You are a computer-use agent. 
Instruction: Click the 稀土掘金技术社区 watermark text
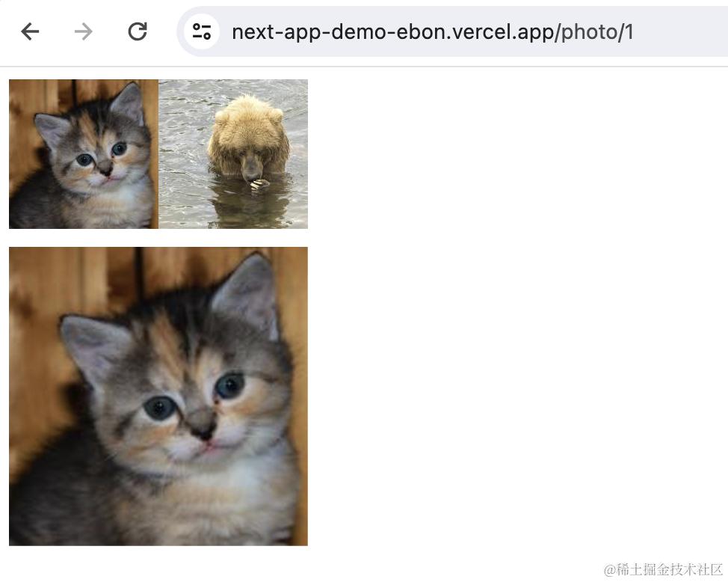(663, 569)
